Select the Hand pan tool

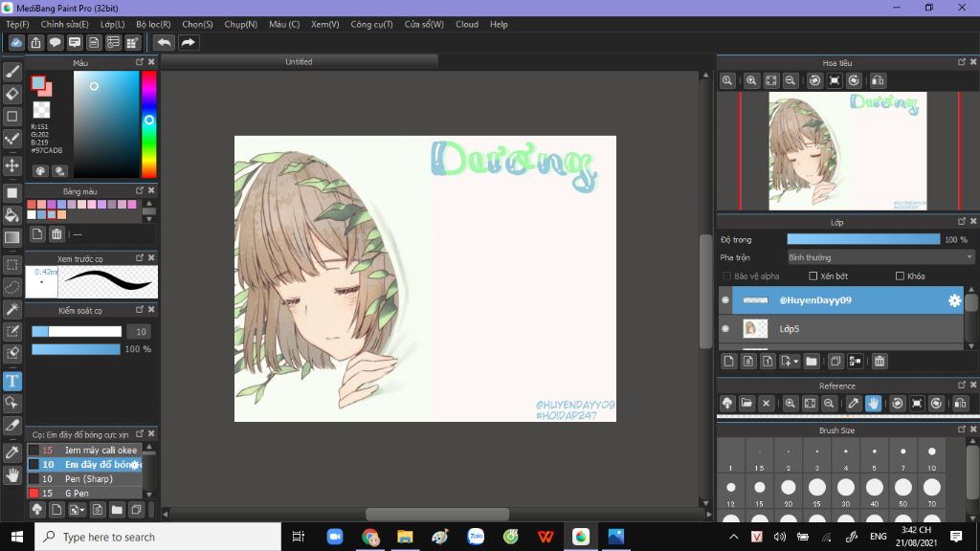(12, 474)
